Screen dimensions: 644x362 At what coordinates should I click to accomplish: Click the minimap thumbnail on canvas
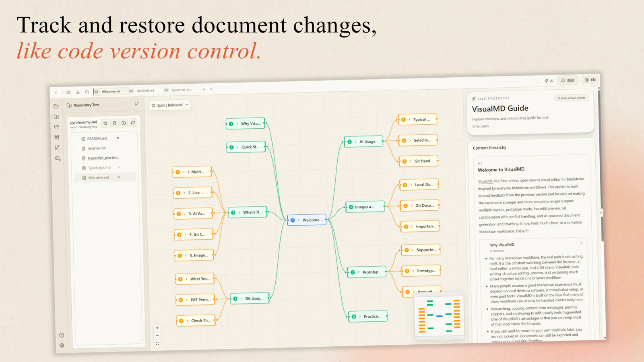(439, 316)
